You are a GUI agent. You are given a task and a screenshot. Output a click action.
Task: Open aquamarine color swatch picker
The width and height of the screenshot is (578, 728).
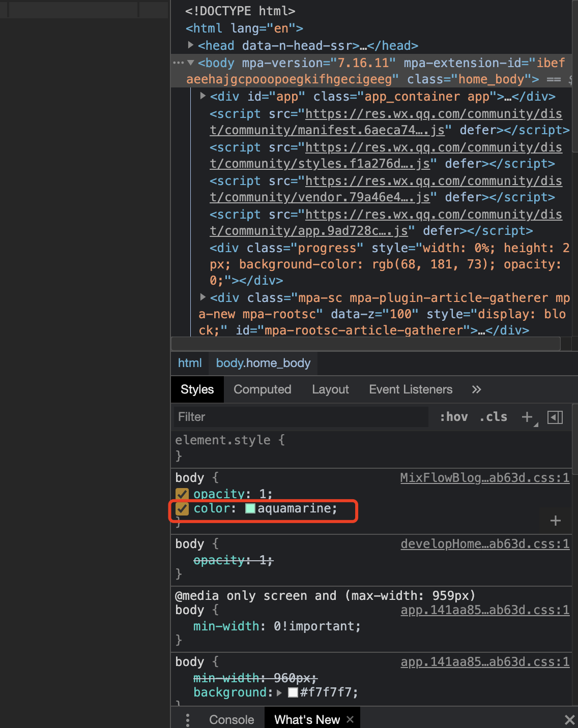click(250, 508)
